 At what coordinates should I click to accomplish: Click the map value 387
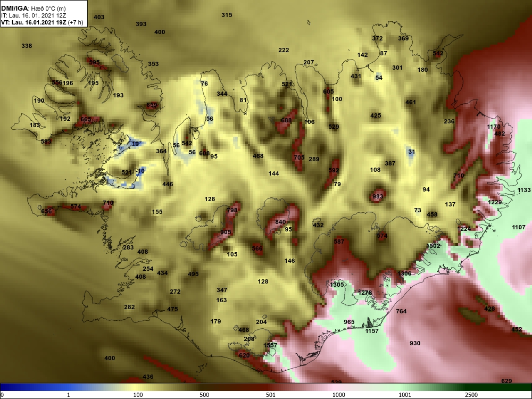pos(390,163)
